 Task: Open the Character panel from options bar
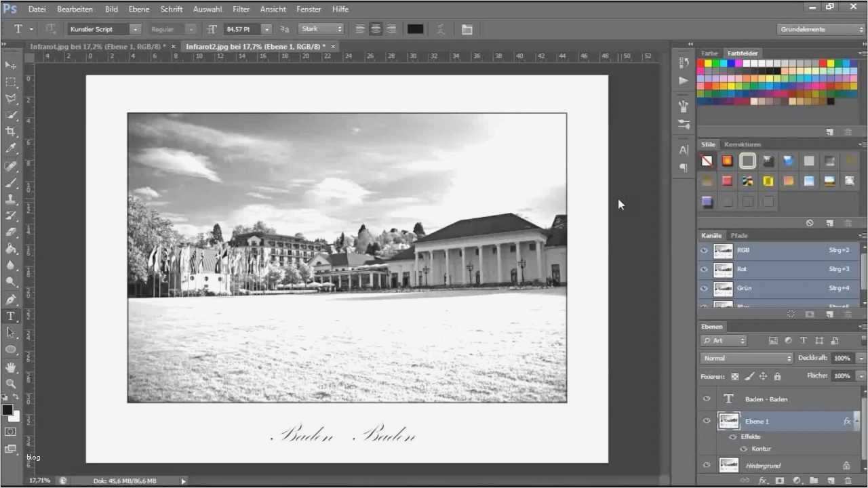click(x=467, y=29)
